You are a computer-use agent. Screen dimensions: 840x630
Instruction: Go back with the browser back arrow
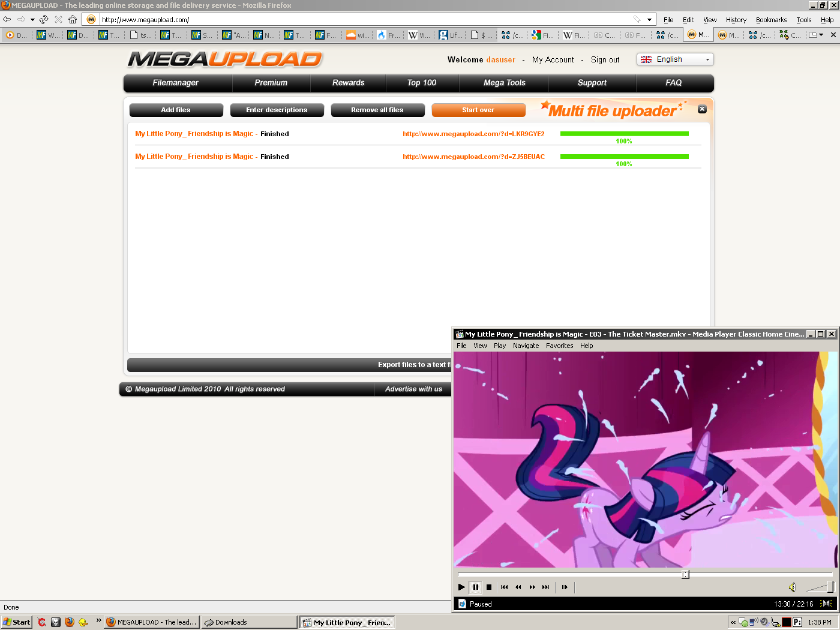click(7, 19)
